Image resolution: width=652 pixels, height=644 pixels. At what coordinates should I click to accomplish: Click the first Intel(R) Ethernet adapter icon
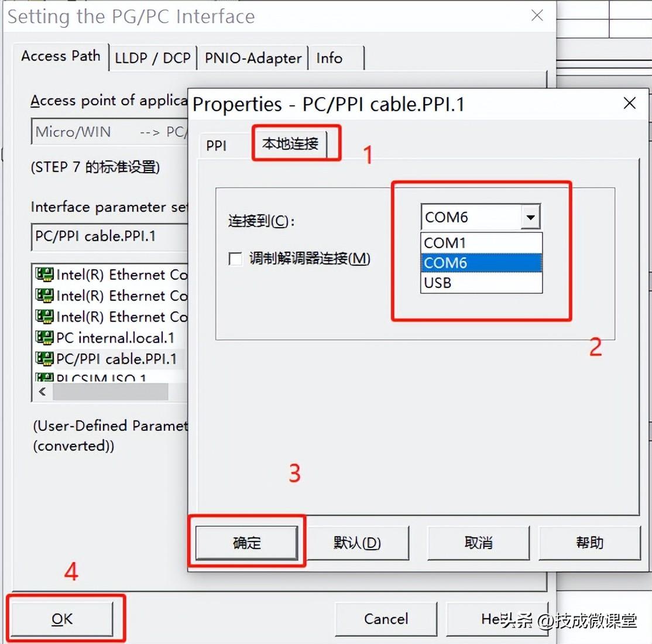click(44, 274)
